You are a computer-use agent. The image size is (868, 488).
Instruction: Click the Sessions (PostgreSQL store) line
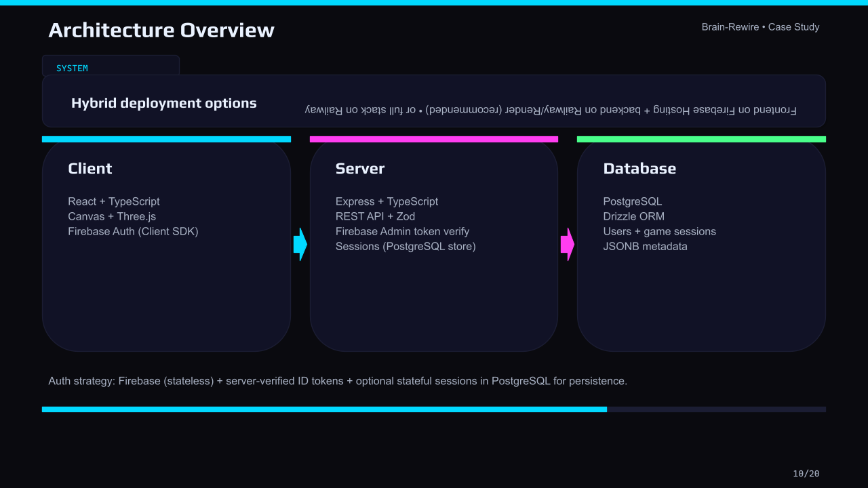(x=406, y=246)
